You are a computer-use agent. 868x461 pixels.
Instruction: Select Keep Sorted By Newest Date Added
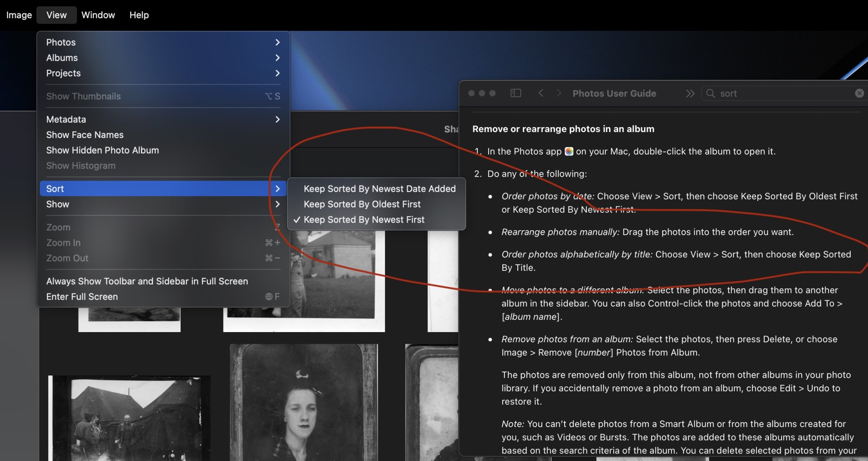[x=376, y=188]
